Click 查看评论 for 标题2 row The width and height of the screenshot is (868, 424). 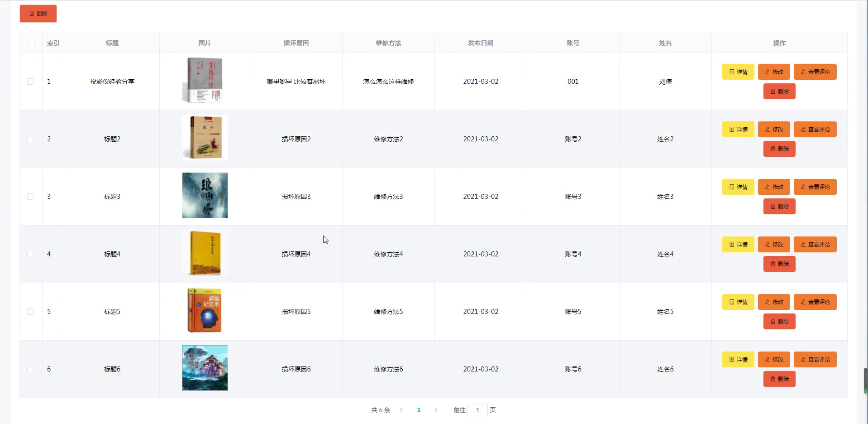click(815, 130)
